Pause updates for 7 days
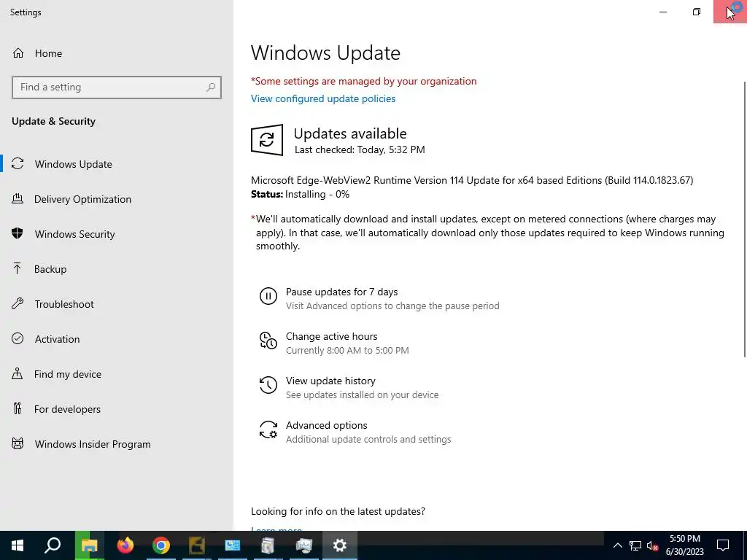The image size is (747, 560). tap(341, 292)
